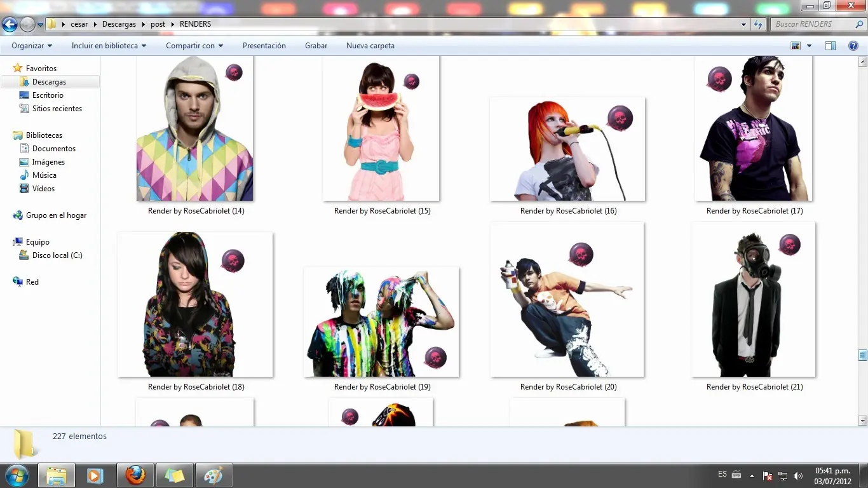Select thumbnail Render by RoseCabriolet (16)
The width and height of the screenshot is (868, 488).
(567, 149)
